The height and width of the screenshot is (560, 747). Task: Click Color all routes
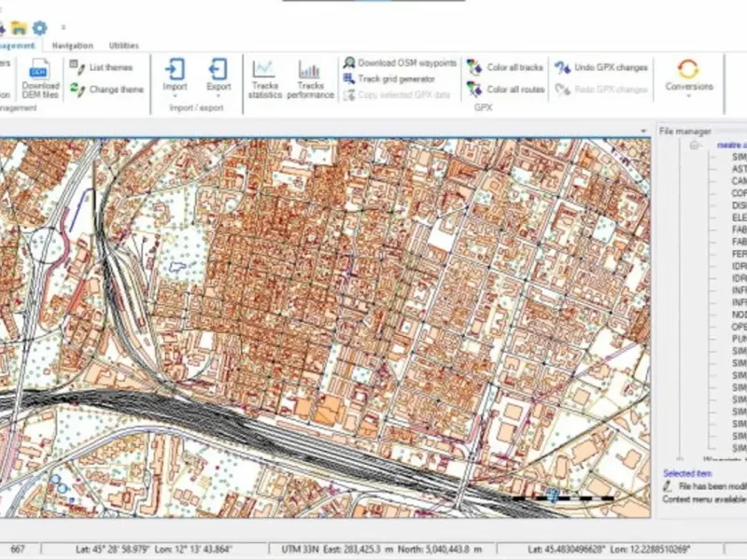[x=505, y=89]
